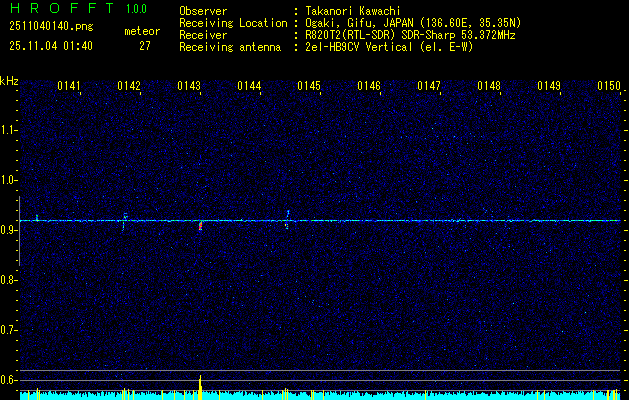Click the 0.7 kHz frequency label
Viewport: 629px width, 400px height.
(x=8, y=330)
